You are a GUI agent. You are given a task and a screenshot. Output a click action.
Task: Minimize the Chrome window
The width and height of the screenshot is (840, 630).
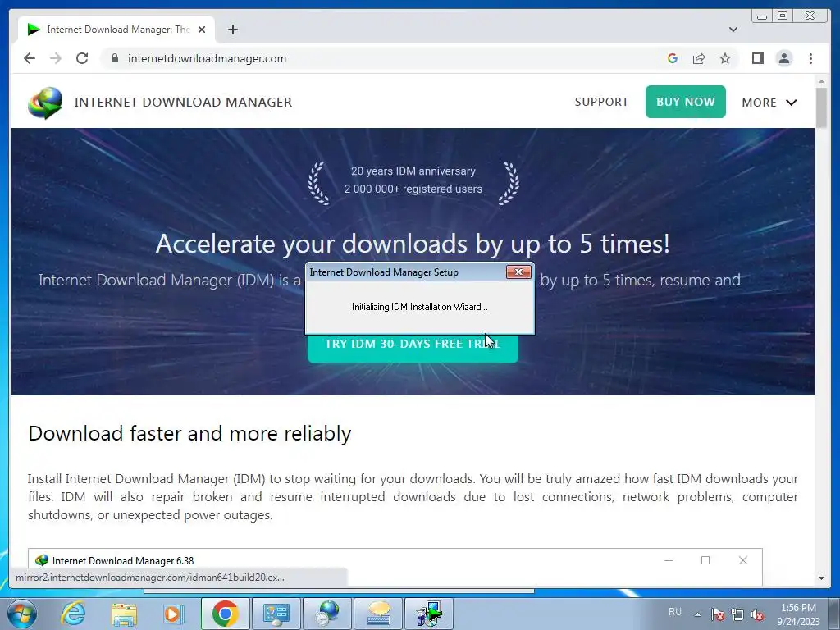[x=761, y=16]
